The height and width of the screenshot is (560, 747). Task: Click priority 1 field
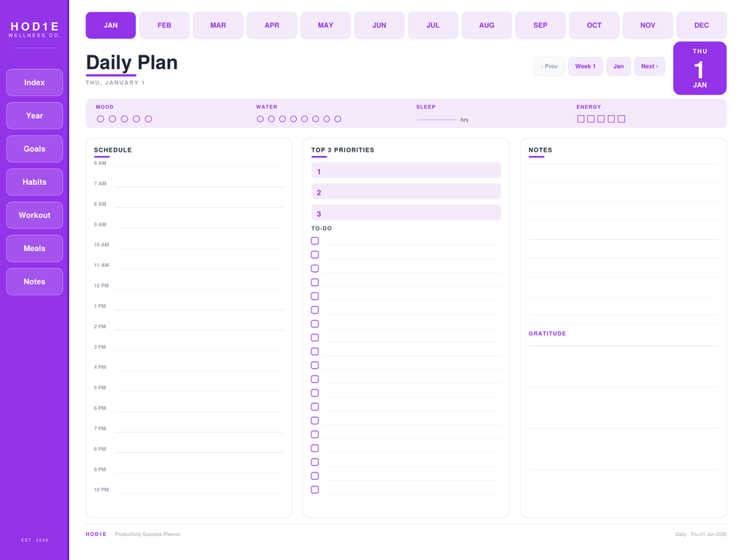406,171
